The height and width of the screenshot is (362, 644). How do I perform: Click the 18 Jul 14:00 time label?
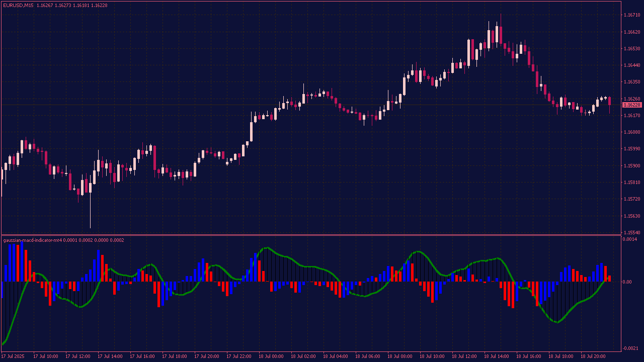[x=496, y=356]
